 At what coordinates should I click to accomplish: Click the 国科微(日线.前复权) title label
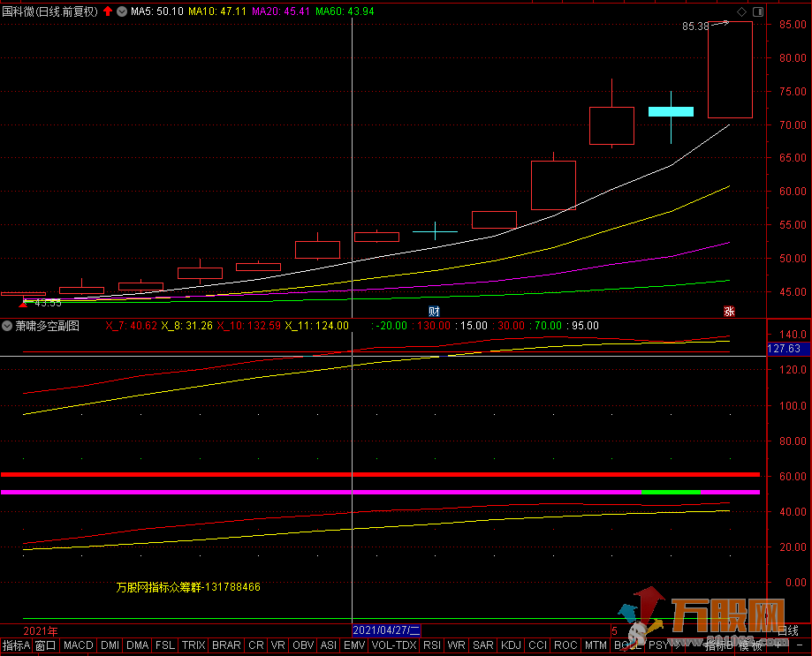point(49,11)
